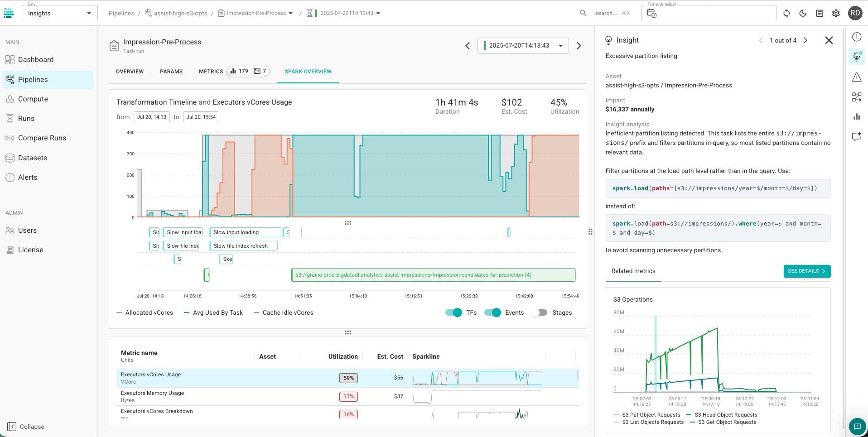Open the Datasets sidebar item
868x437 pixels.
tap(48, 158)
